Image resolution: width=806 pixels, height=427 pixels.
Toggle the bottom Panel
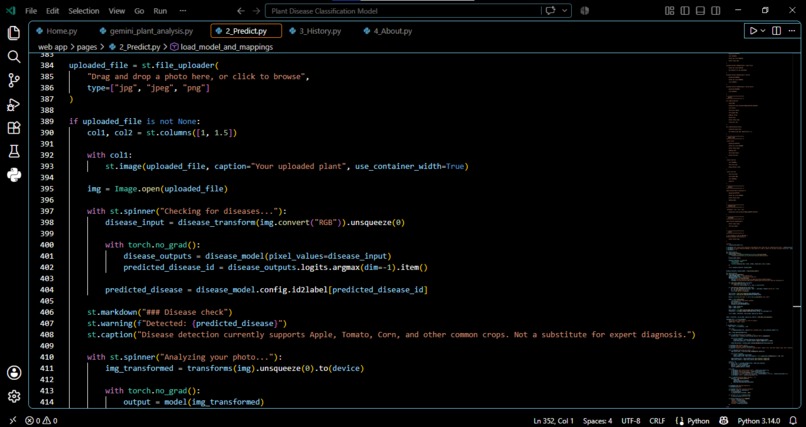coord(700,11)
